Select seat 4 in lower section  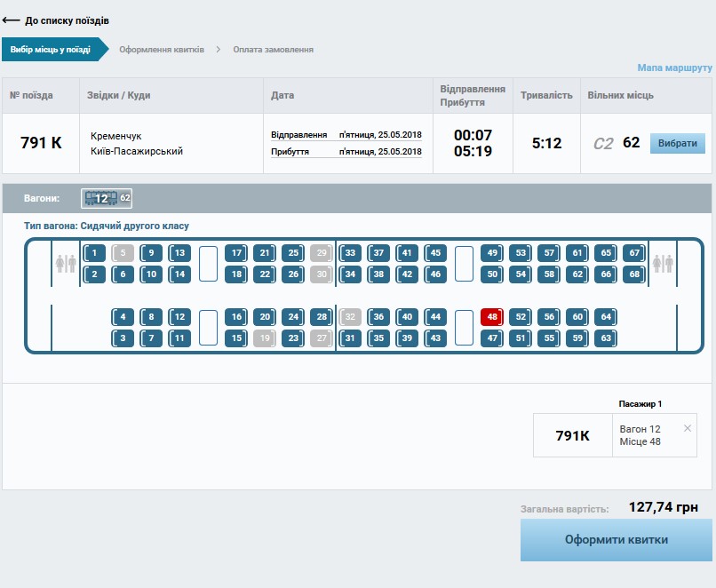123,317
